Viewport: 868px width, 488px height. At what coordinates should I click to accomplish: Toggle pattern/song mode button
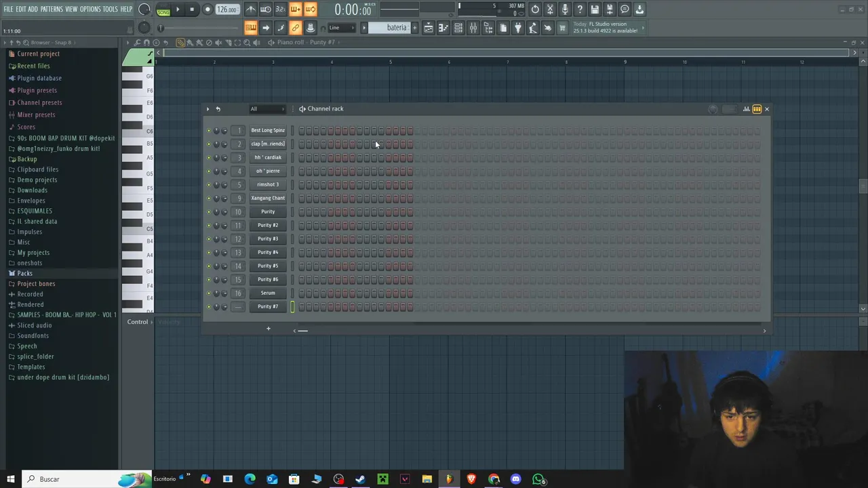pos(163,9)
